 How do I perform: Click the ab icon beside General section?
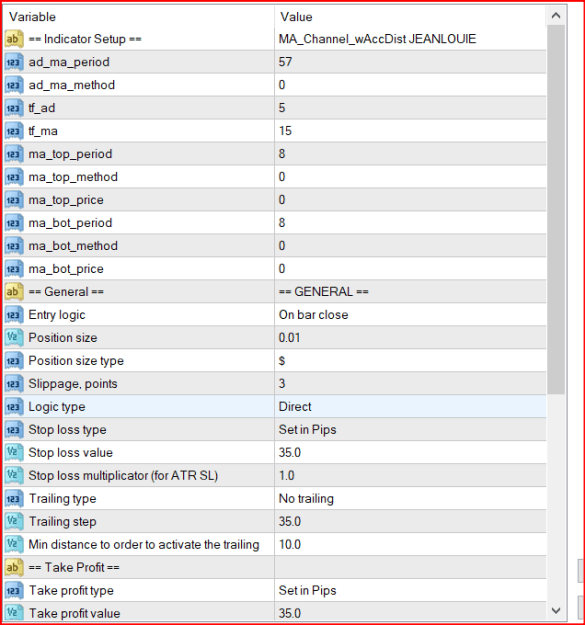tap(13, 292)
